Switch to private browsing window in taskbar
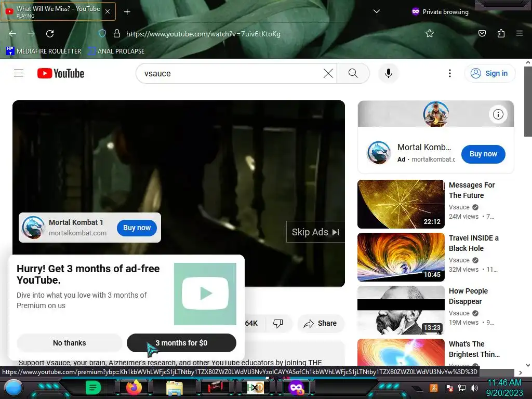 (x=296, y=388)
